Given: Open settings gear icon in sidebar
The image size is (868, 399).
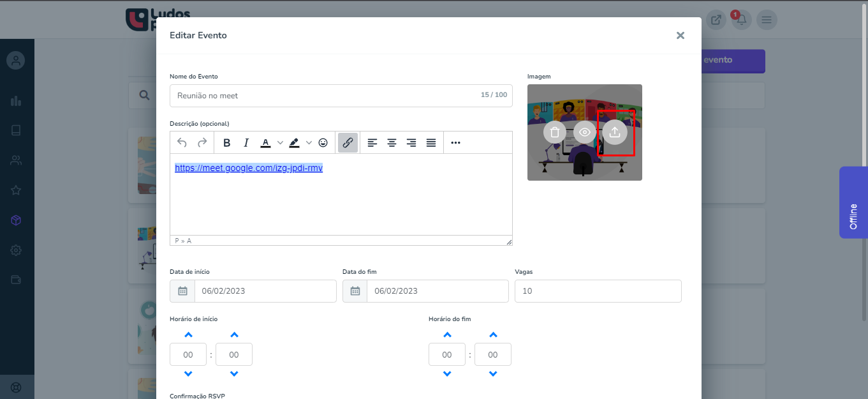Looking at the screenshot, I should [x=17, y=250].
